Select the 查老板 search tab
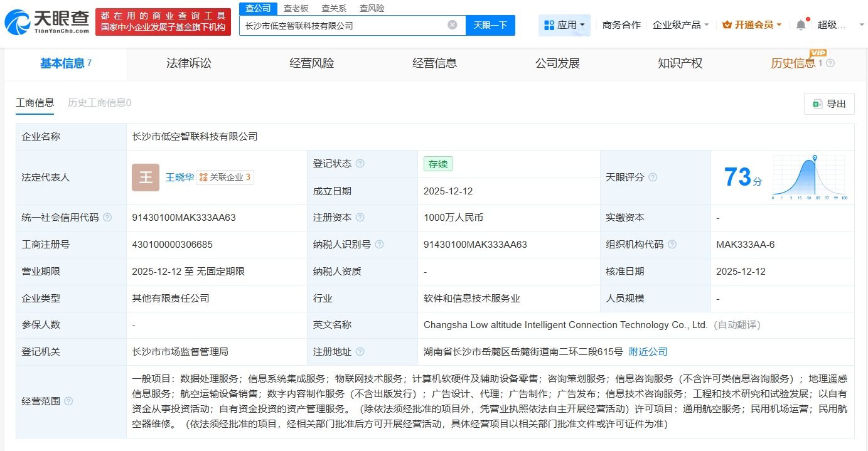The height and width of the screenshot is (451, 868). click(296, 8)
